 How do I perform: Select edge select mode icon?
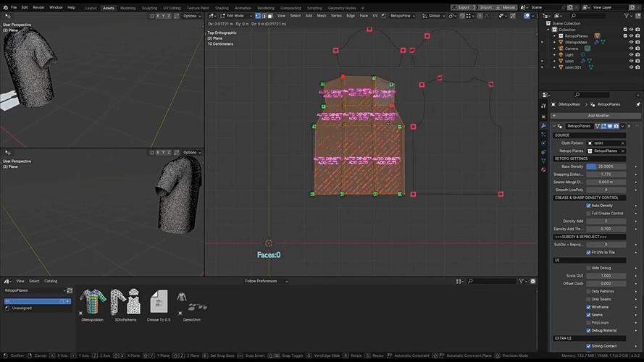[x=264, y=16]
